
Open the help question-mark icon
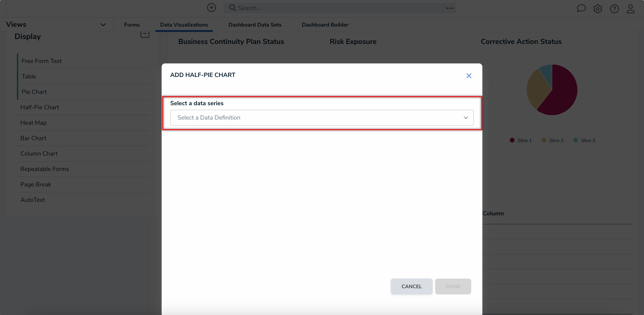[614, 9]
